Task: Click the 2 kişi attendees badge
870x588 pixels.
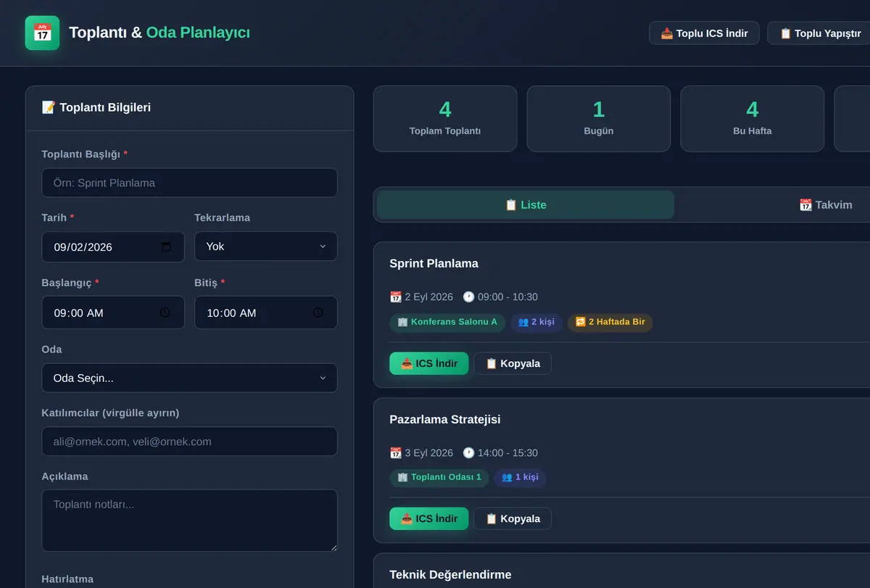Action: 537,322
